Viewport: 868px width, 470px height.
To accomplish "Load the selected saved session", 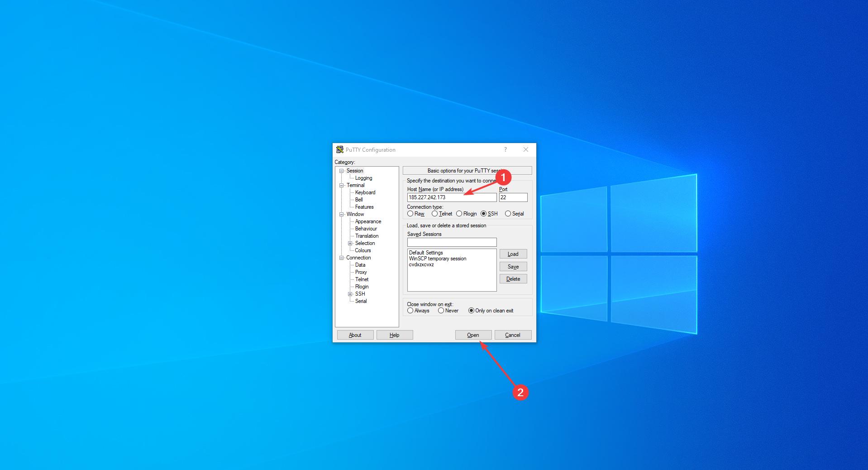I will 513,254.
